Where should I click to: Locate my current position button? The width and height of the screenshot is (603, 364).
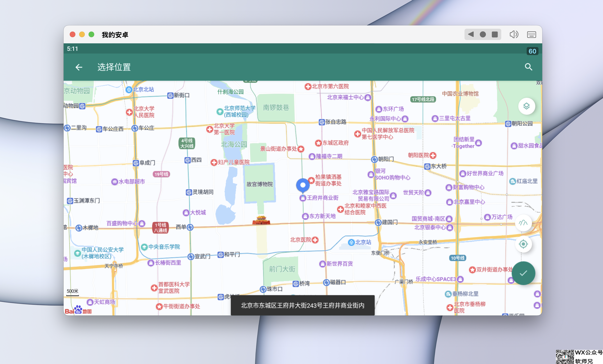(523, 244)
